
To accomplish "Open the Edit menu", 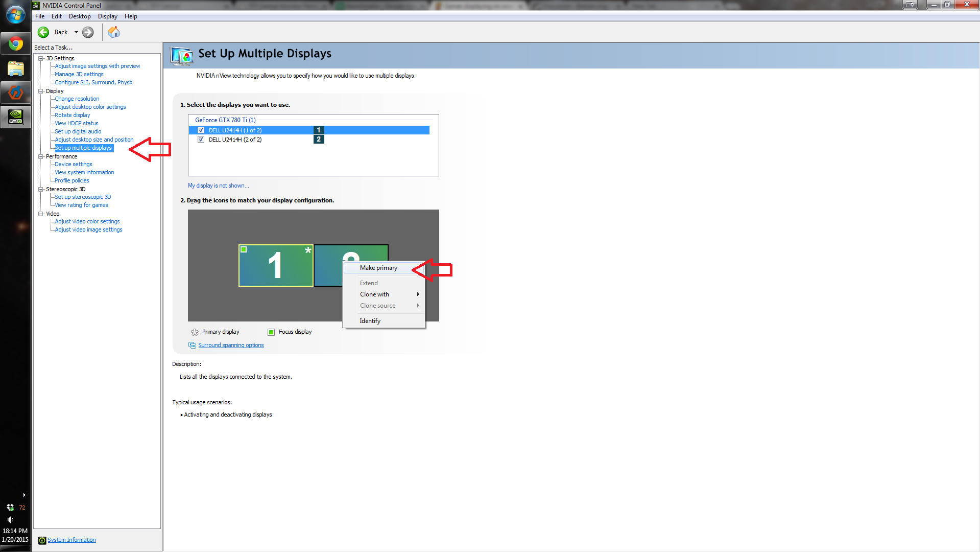I will pyautogui.click(x=57, y=16).
